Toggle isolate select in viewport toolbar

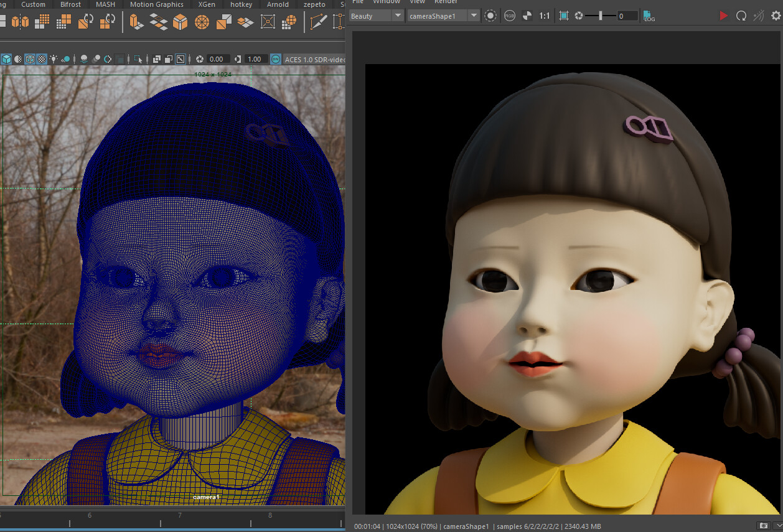pos(138,59)
